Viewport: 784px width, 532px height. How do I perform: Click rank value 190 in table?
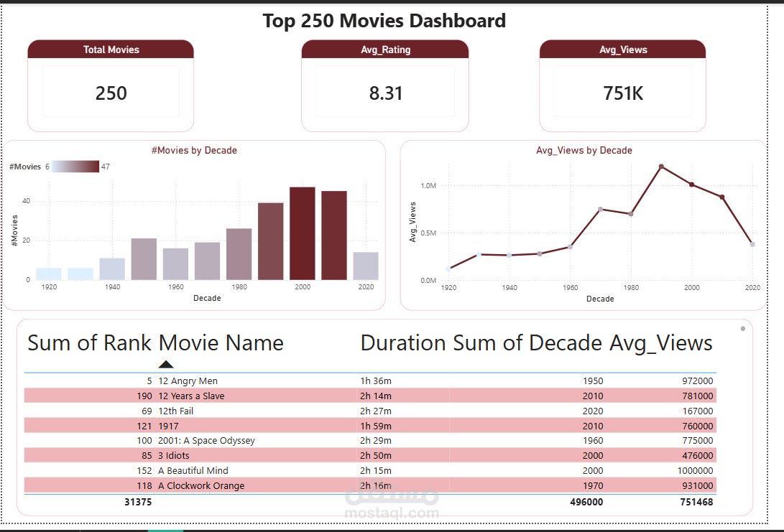[x=144, y=396]
